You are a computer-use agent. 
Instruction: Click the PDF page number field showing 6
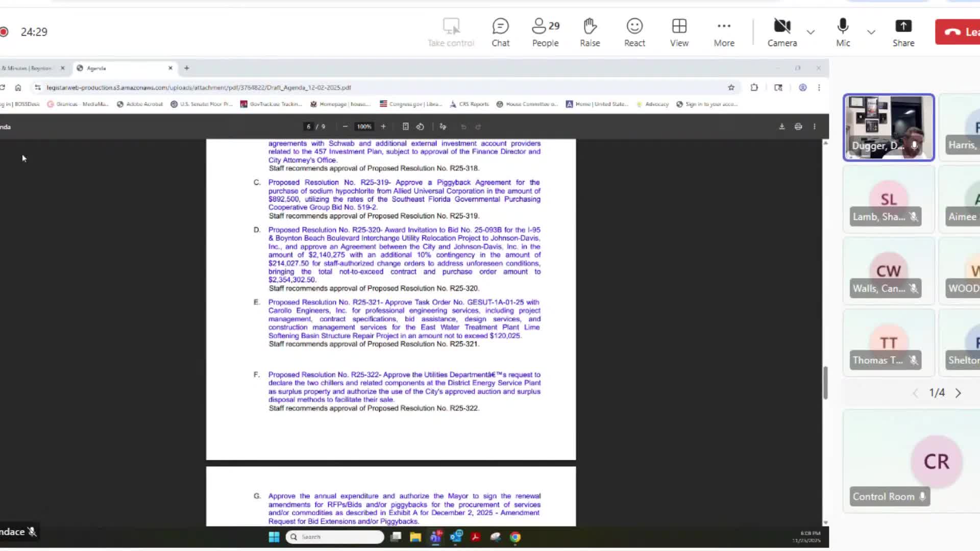(x=308, y=127)
